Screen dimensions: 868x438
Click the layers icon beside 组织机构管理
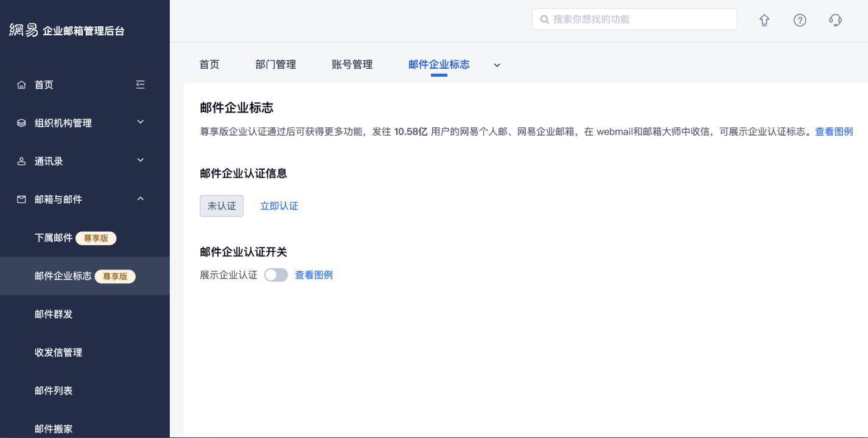click(21, 123)
